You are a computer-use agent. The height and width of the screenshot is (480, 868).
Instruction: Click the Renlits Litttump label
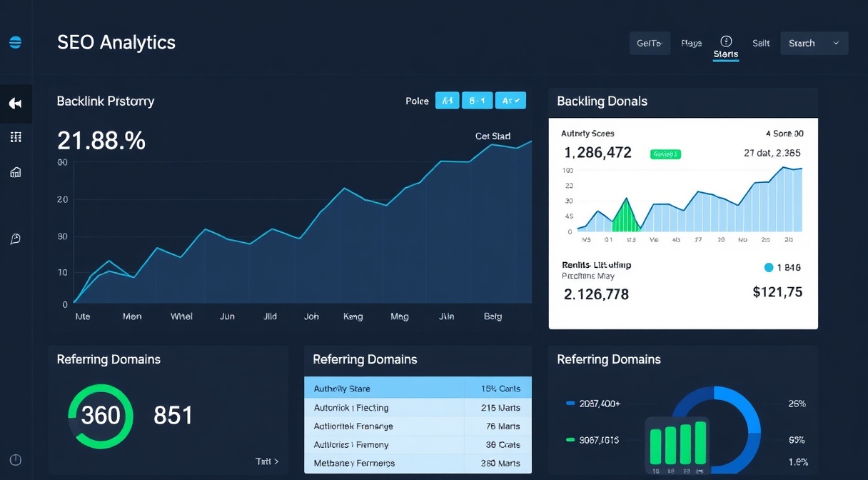click(x=597, y=265)
